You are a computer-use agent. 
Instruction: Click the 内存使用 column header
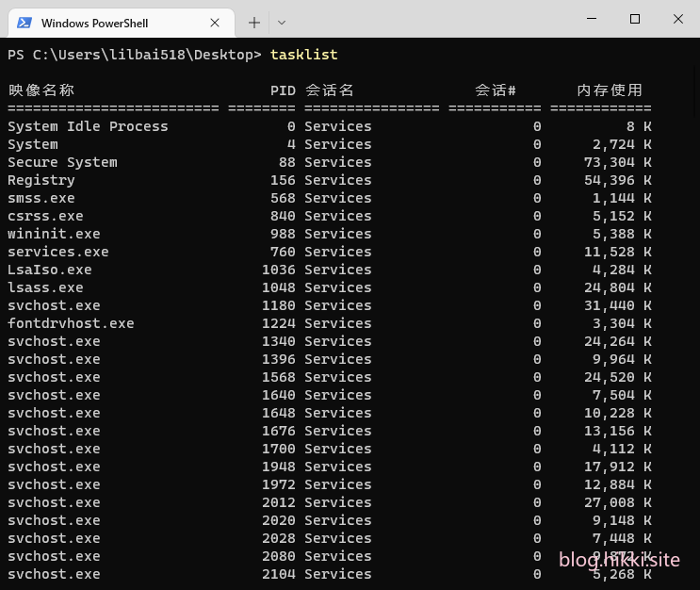coord(610,90)
